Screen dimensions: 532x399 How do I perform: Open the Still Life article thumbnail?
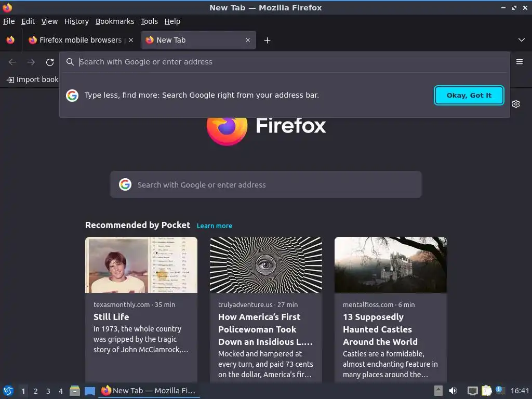(x=141, y=265)
